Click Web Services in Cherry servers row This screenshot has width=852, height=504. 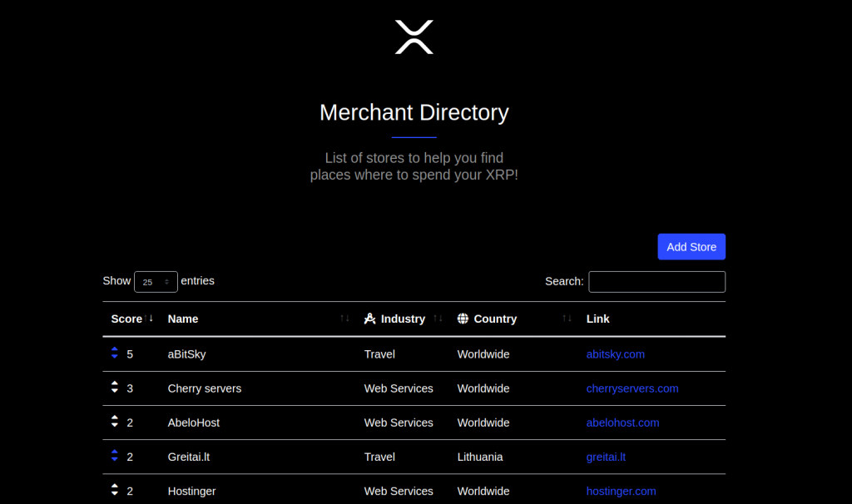(x=399, y=388)
